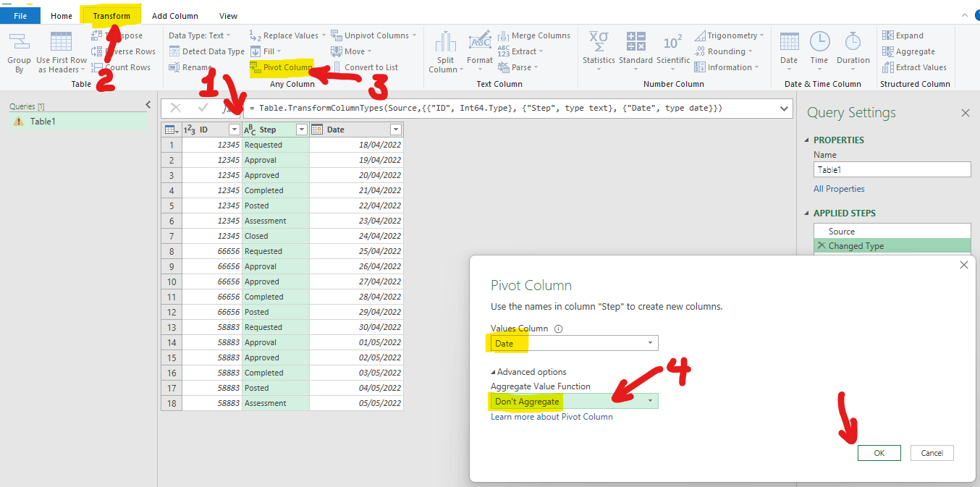This screenshot has width=980, height=487.
Task: Open the Date column filter dropdown
Action: (x=395, y=130)
